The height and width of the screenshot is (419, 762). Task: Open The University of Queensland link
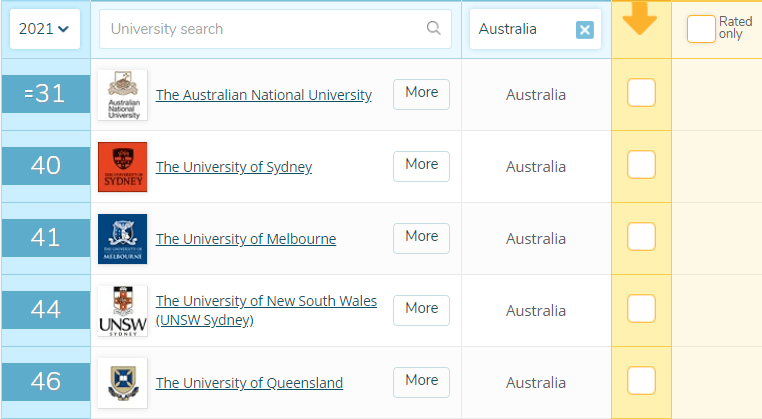pyautogui.click(x=249, y=383)
